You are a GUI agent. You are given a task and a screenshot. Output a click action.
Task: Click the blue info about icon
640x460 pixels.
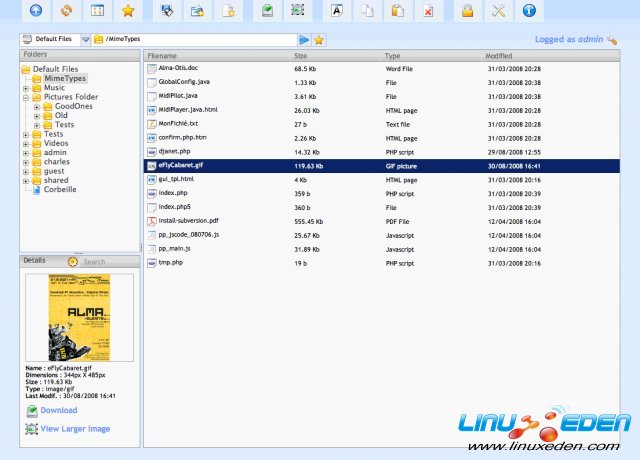click(x=529, y=11)
